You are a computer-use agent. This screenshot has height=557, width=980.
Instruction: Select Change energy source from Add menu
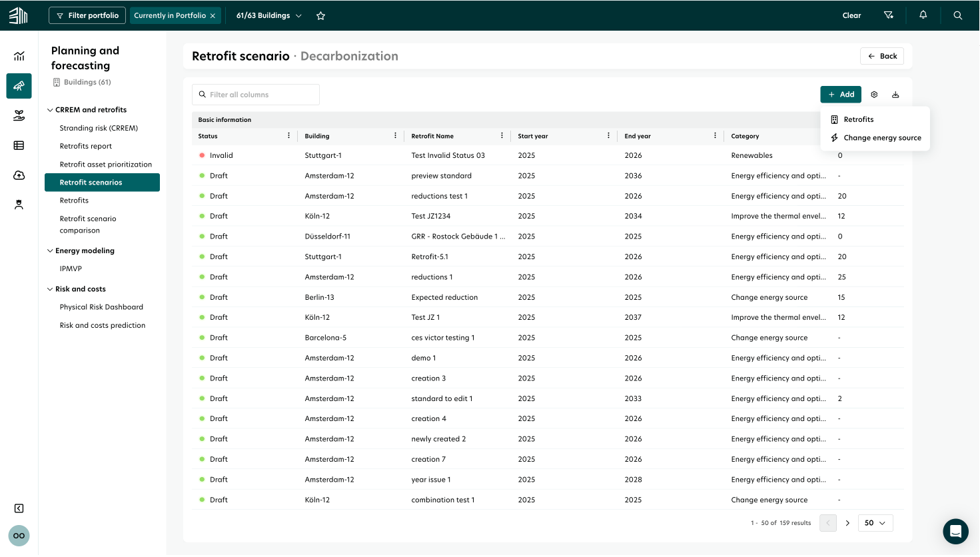coord(875,138)
